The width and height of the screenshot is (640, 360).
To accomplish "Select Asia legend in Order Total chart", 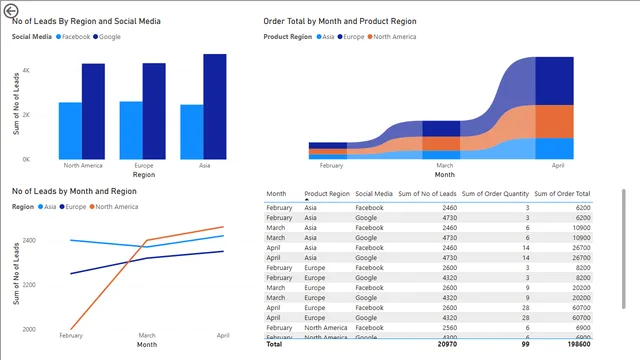I will click(x=325, y=37).
